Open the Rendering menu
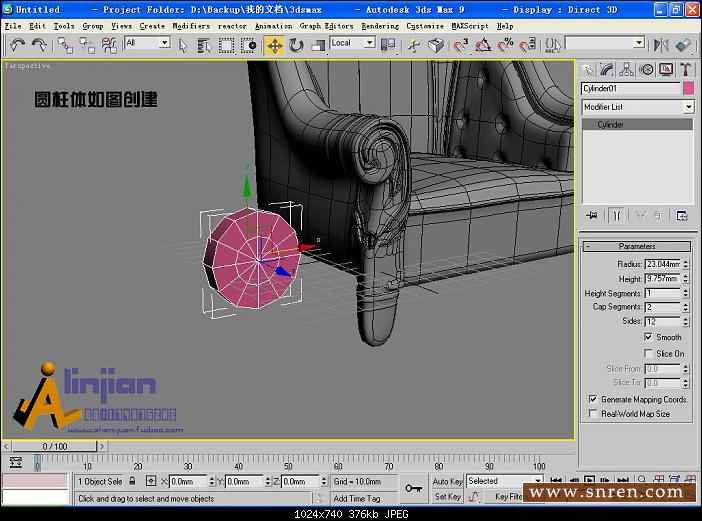This screenshot has height=521, width=702. click(380, 26)
